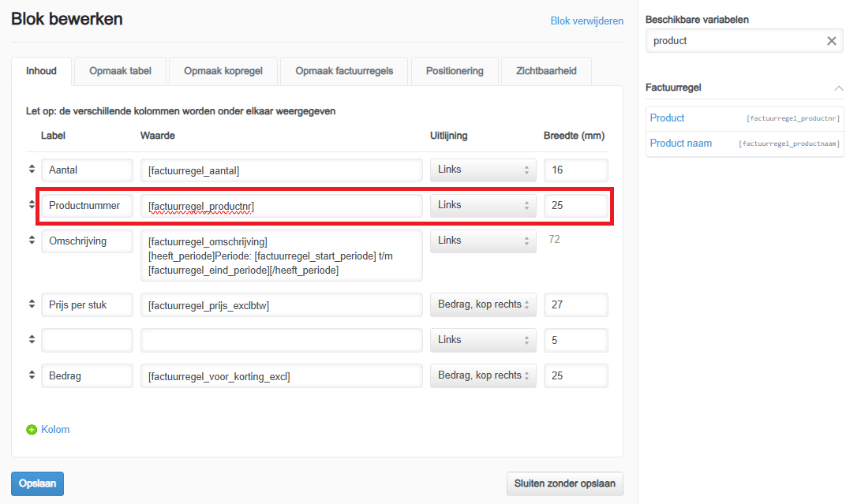Clear the variable search with the X icon
Screen dimensions: 846x504
tap(831, 41)
